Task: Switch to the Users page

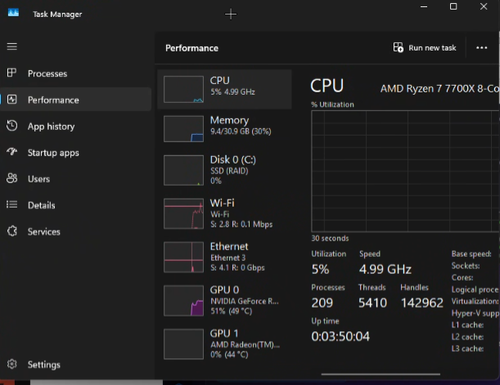Action: tap(76, 179)
